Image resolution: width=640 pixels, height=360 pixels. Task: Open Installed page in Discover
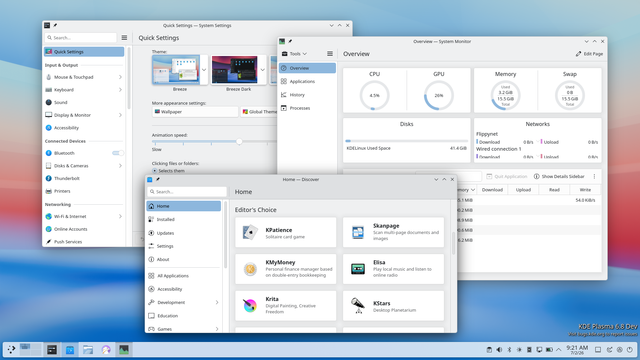184,219
